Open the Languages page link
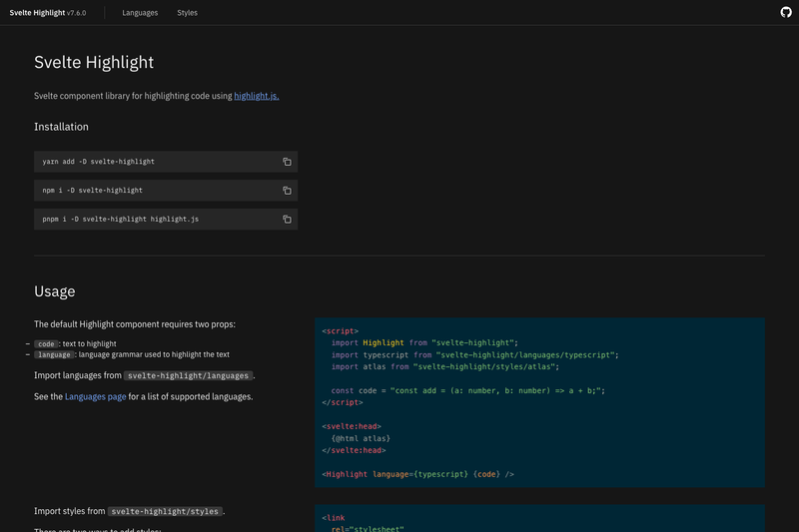The image size is (799, 532). (95, 396)
